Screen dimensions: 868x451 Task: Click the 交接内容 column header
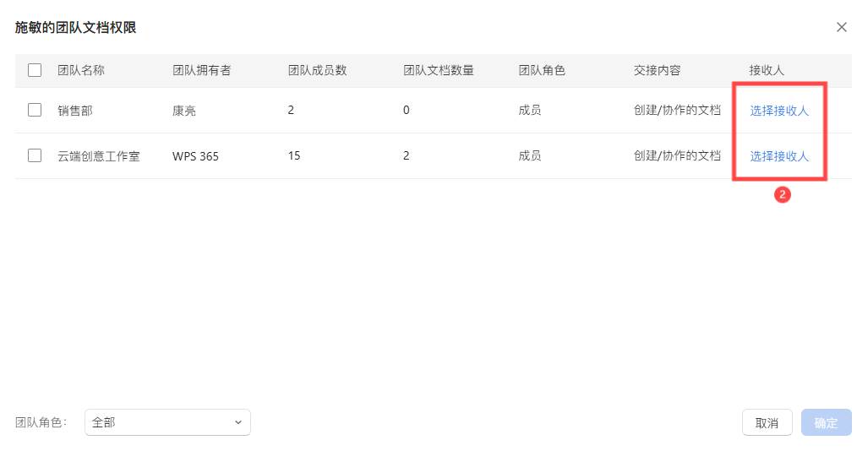657,70
